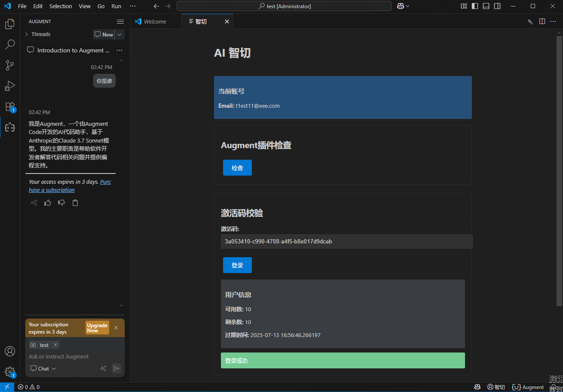
Task: Open the Search view in activity bar
Action: pos(10,45)
